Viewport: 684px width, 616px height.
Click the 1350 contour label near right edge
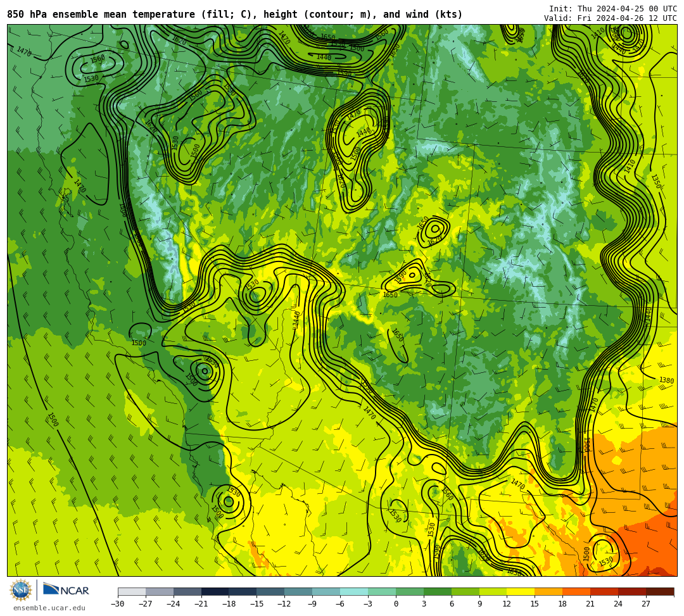(x=656, y=181)
